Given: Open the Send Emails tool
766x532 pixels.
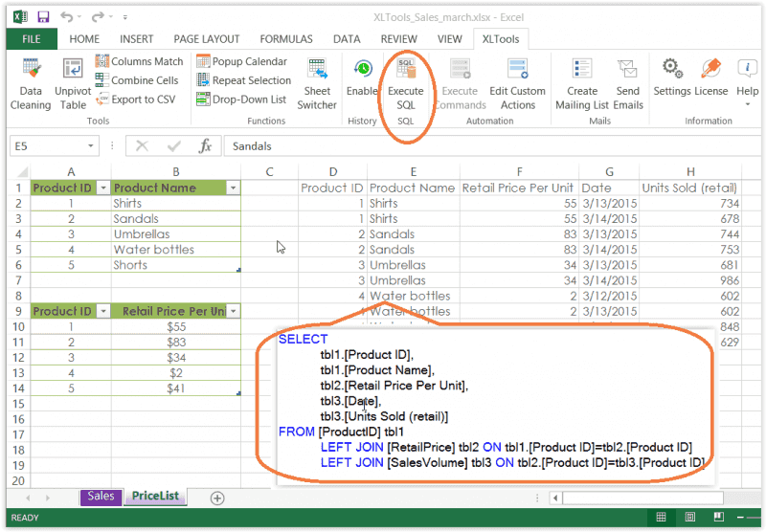Looking at the screenshot, I should (x=628, y=84).
